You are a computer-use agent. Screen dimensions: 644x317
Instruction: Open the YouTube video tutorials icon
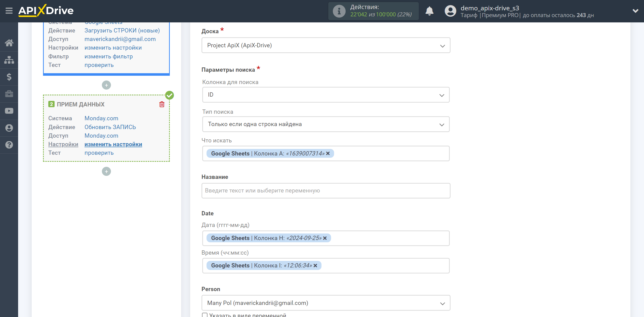pyautogui.click(x=9, y=111)
